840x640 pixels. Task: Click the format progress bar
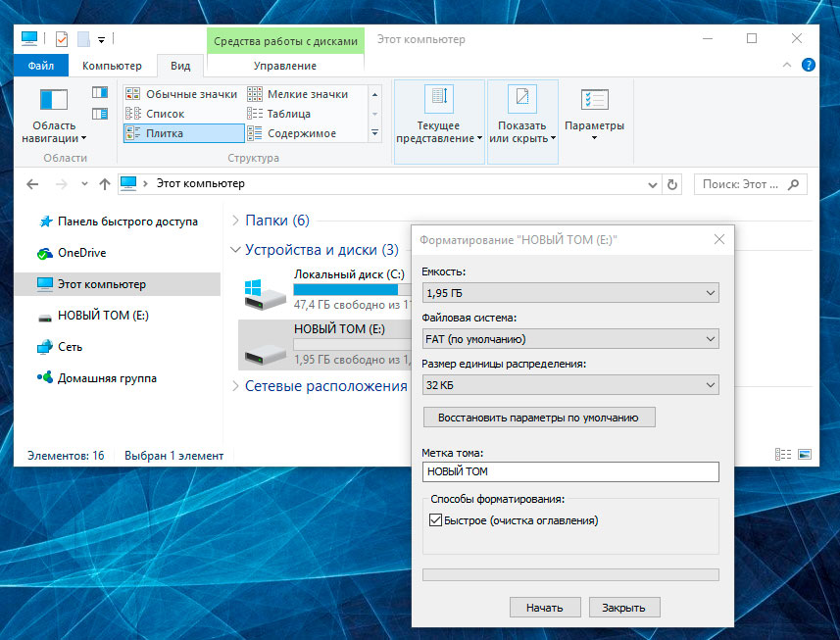(x=570, y=574)
